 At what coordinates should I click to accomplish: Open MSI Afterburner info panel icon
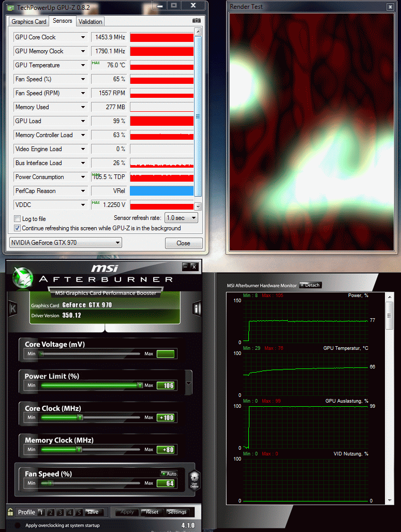tap(197, 308)
